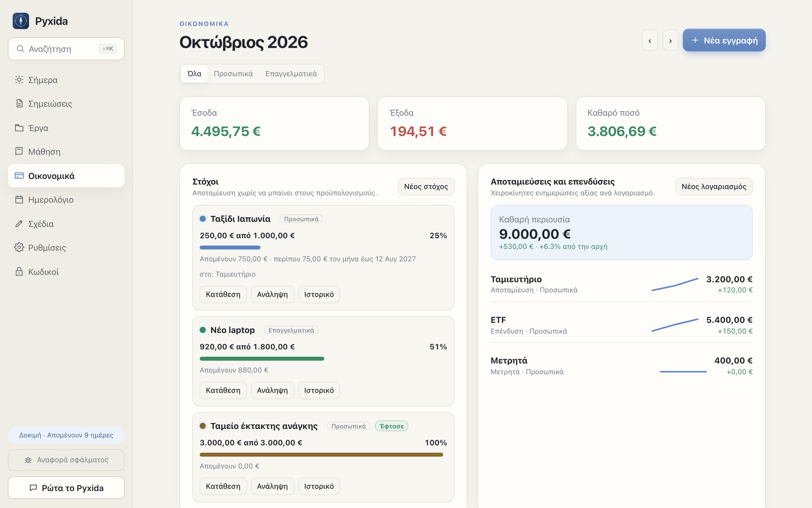812x508 pixels.
Task: Click the Νέος λογαριασμός button
Action: [x=714, y=187]
